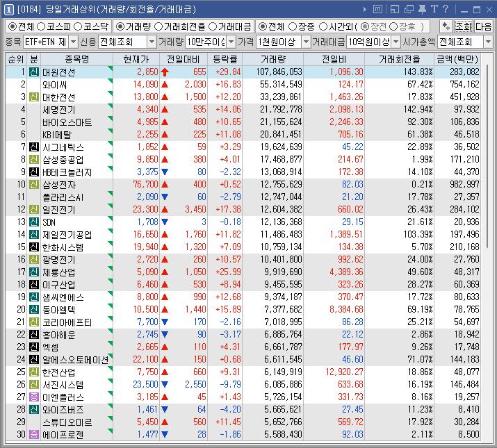The width and height of the screenshot is (497, 448).
Task: Click the 신 badge next to 삼성전자
Action: [x=34, y=184]
